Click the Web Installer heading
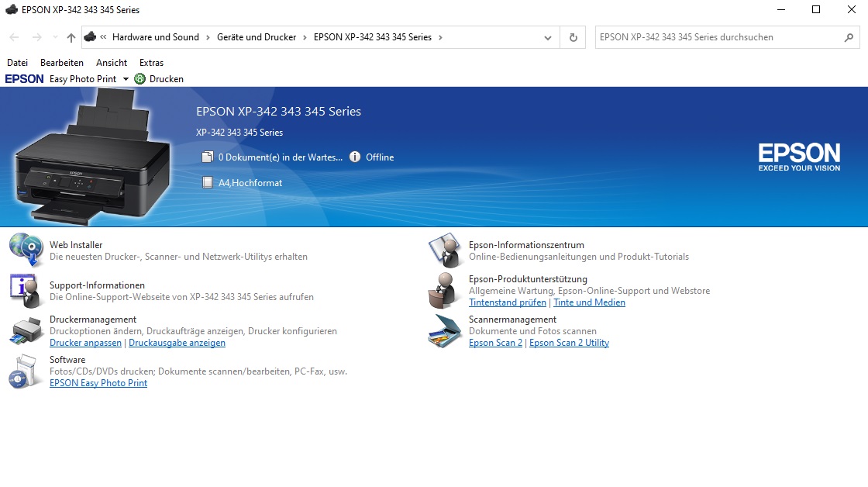Screen dimensions: 868x487 pyautogui.click(x=76, y=245)
